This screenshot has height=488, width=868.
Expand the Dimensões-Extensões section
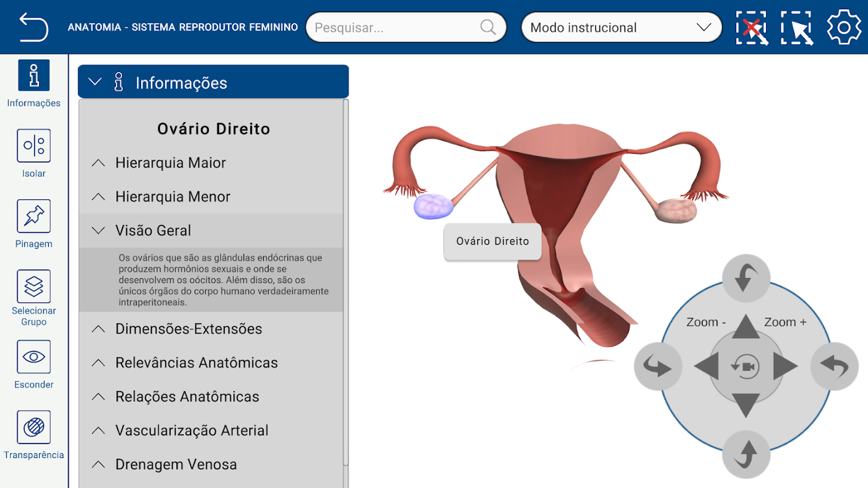tap(211, 329)
